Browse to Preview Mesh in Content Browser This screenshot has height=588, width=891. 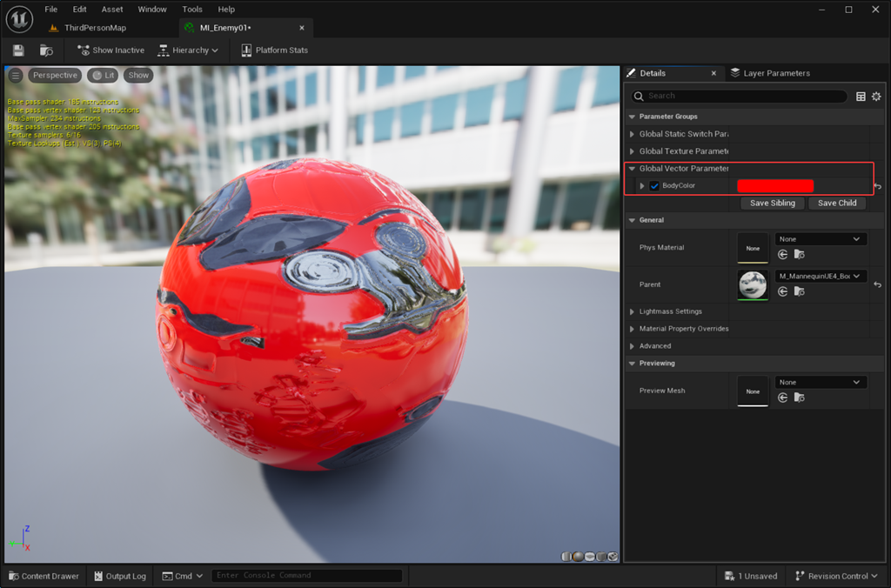(799, 398)
